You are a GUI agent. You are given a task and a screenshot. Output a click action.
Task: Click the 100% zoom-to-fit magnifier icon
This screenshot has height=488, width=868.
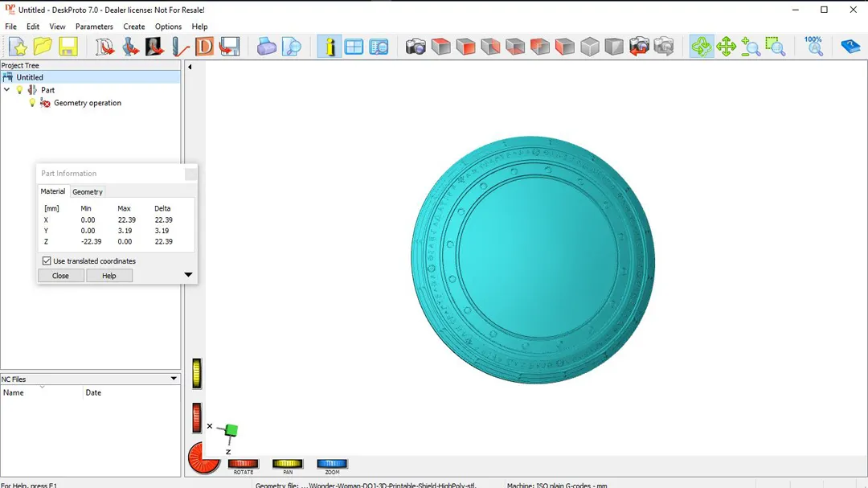pos(813,47)
